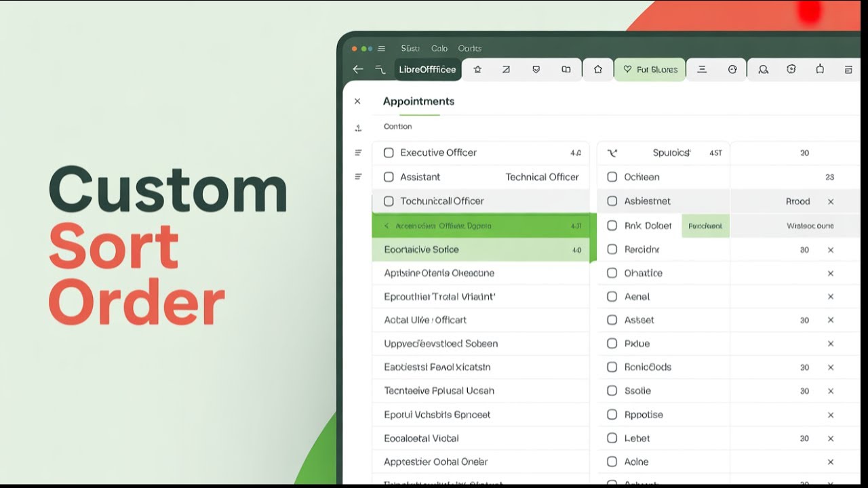Remove the Ssolie row with its X
The image size is (868, 488).
pyautogui.click(x=831, y=391)
